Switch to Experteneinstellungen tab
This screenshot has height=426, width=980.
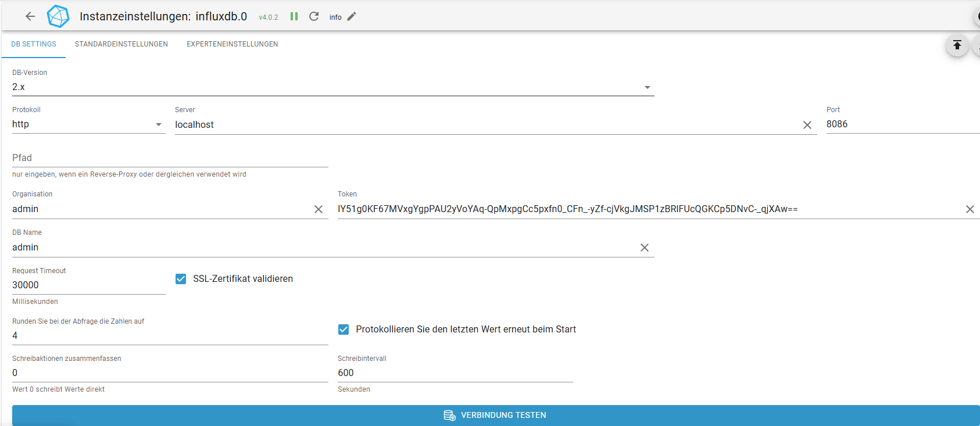tap(233, 44)
